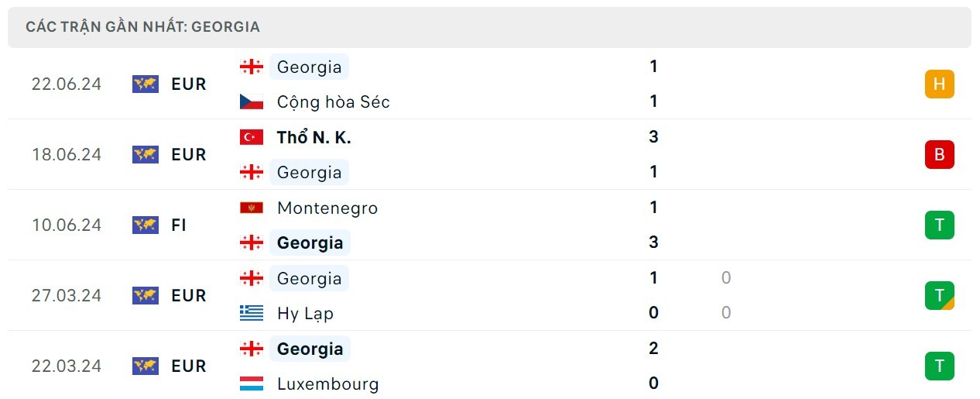Open the Montenegro team link
This screenshot has width=980, height=399.
(x=327, y=208)
